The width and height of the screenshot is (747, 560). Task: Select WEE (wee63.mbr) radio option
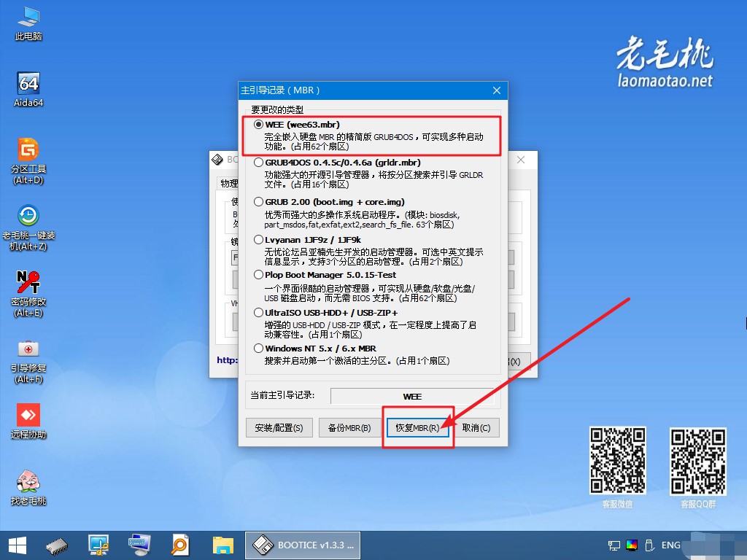coord(258,125)
